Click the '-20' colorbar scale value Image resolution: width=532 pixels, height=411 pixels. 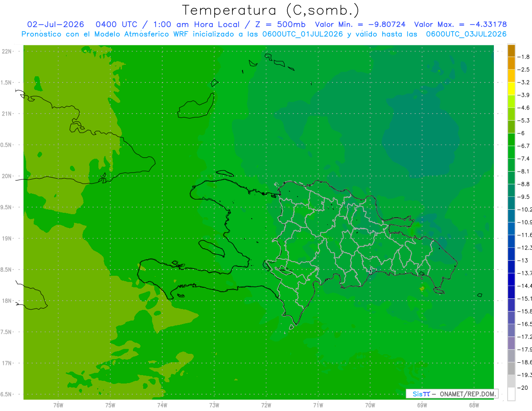[x=523, y=388]
